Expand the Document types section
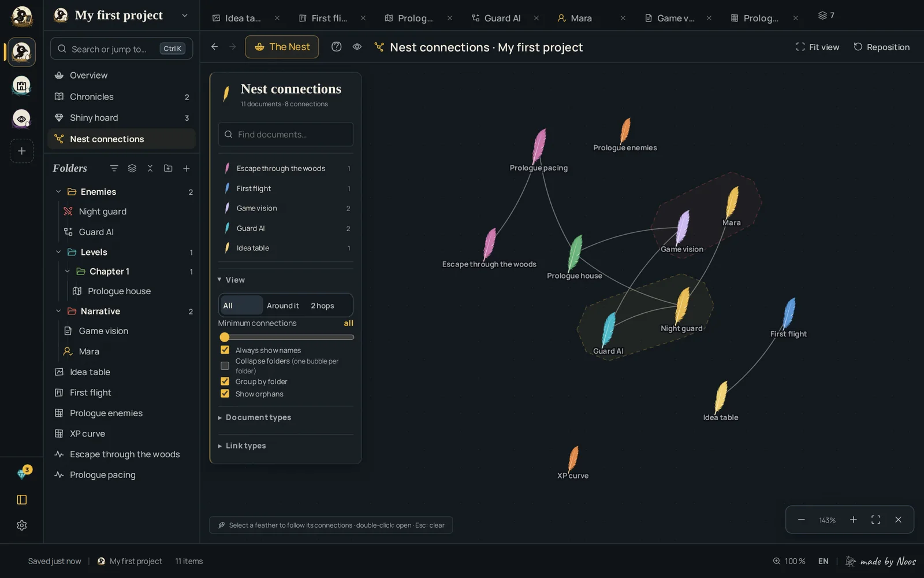This screenshot has height=578, width=924. 255,417
